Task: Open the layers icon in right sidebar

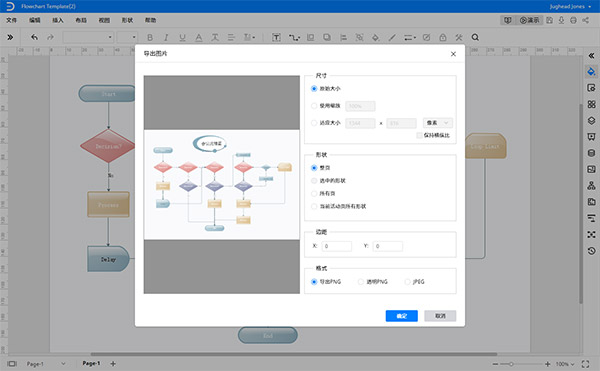Action: tap(591, 120)
